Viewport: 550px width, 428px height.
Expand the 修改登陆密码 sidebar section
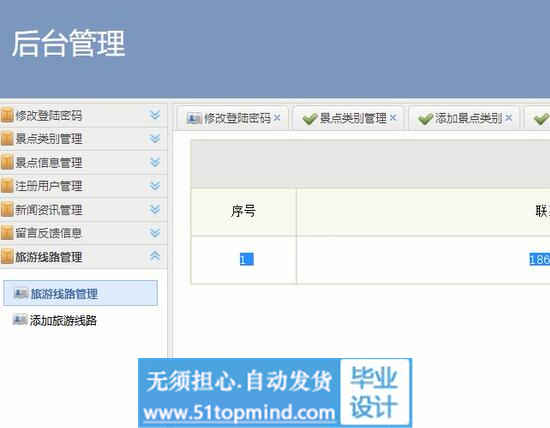(155, 115)
